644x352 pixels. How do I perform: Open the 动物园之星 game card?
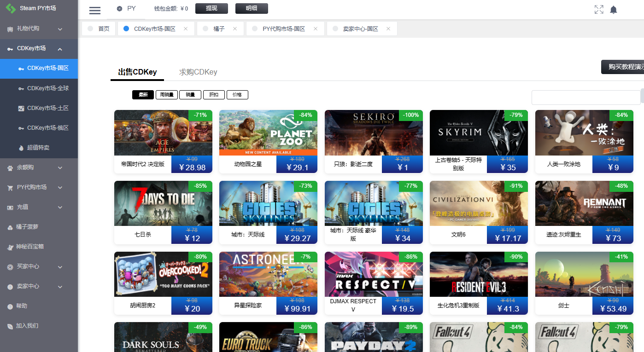[268, 142]
